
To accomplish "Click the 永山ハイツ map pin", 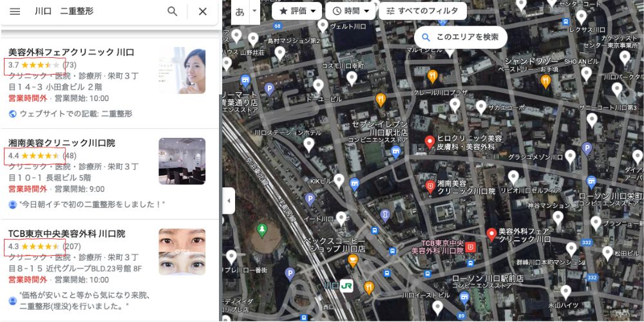I will tap(566, 292).
